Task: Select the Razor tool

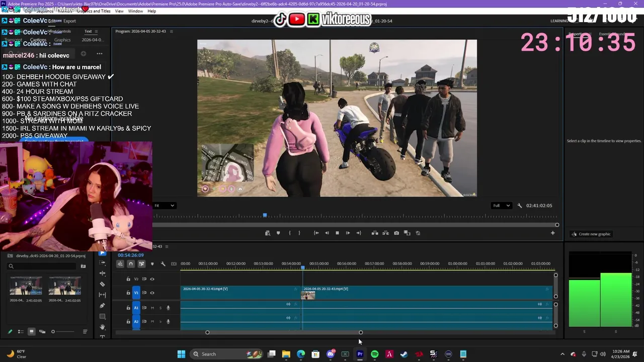Action: click(103, 284)
